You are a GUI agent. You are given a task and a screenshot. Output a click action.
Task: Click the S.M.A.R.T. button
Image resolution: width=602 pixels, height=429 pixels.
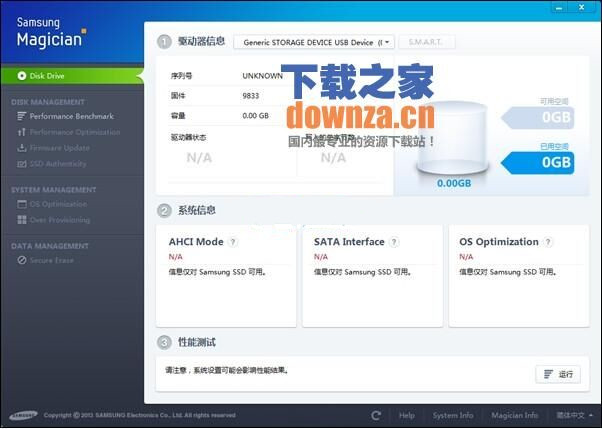427,42
